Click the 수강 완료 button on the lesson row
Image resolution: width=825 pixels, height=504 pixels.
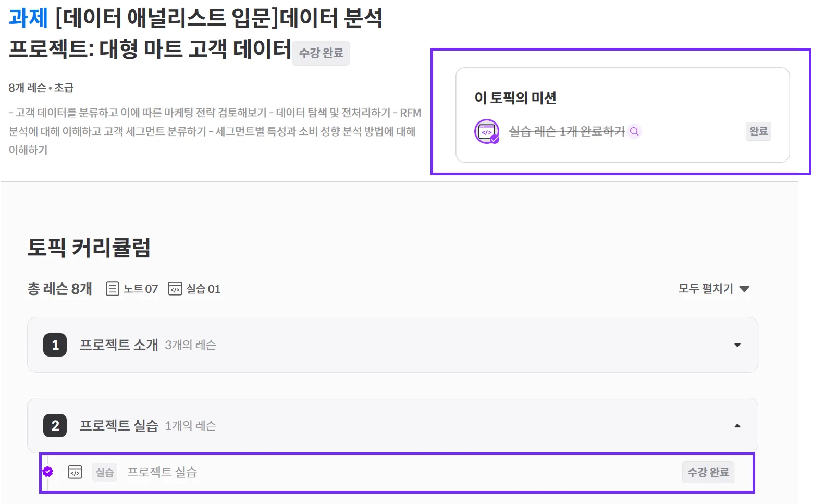[708, 472]
